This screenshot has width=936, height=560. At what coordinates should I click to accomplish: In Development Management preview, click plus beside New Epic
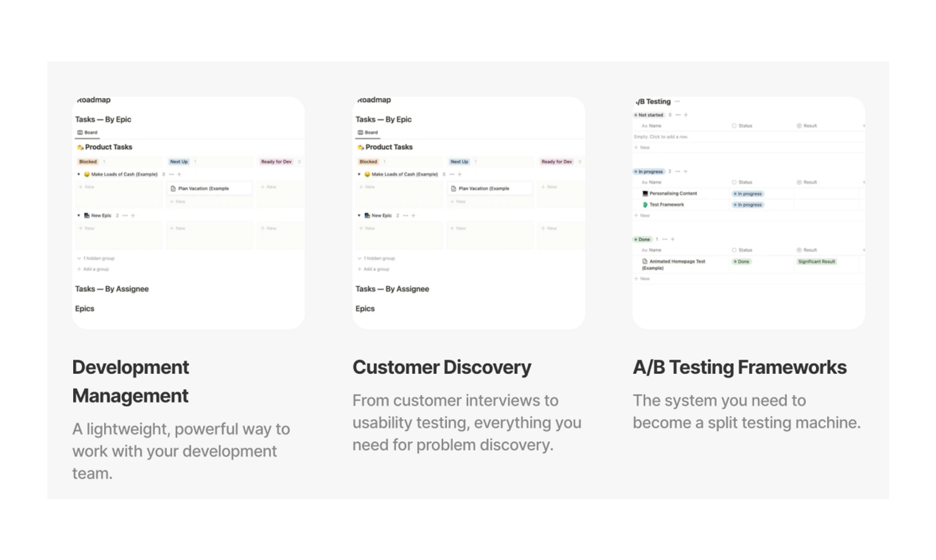[133, 216]
